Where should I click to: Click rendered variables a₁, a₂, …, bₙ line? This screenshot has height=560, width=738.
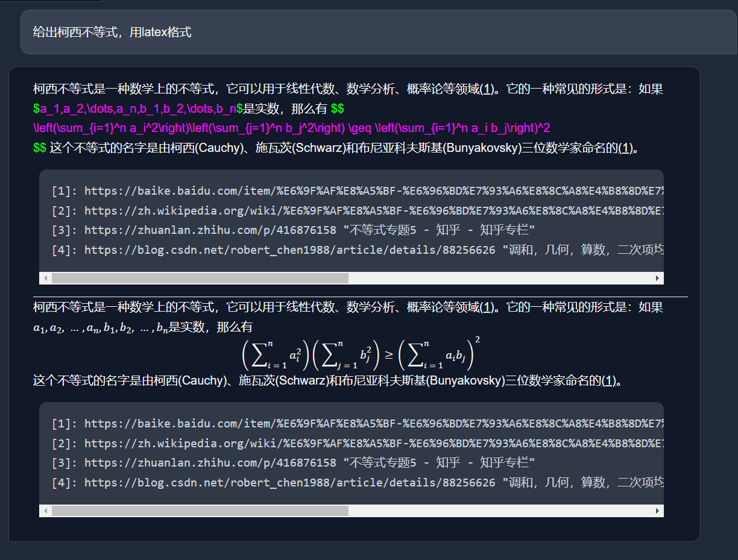tap(101, 329)
